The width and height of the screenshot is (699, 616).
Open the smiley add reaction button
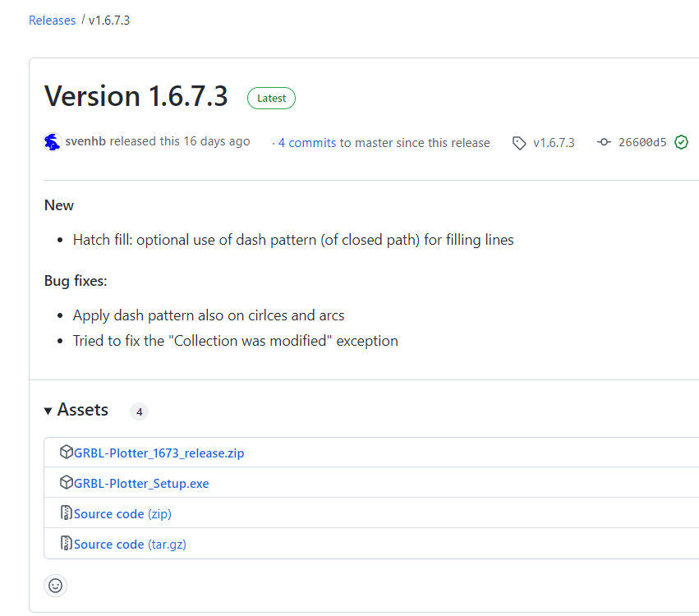coord(56,586)
